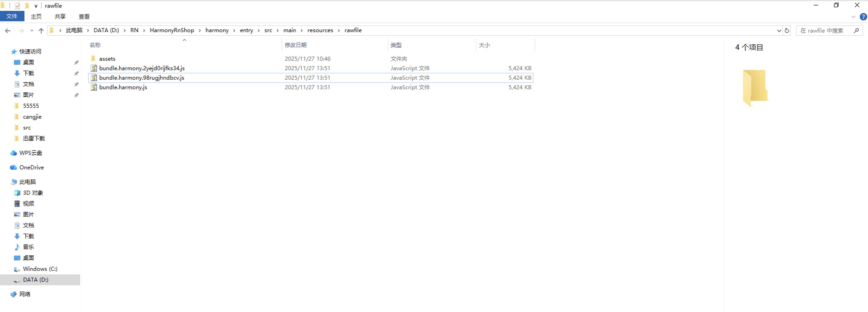Click the refresh address bar icon
Viewport: 868px width, 312px height.
(x=787, y=31)
